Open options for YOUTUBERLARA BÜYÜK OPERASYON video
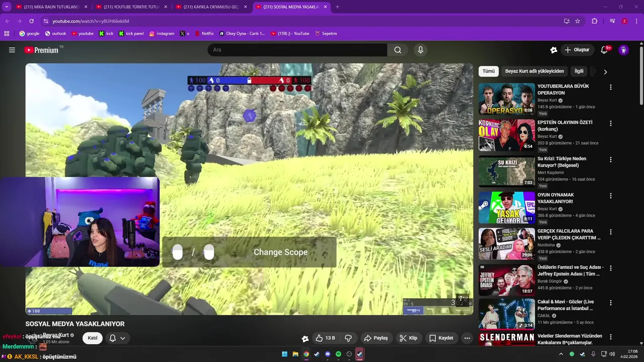The image size is (644, 362). click(x=611, y=87)
